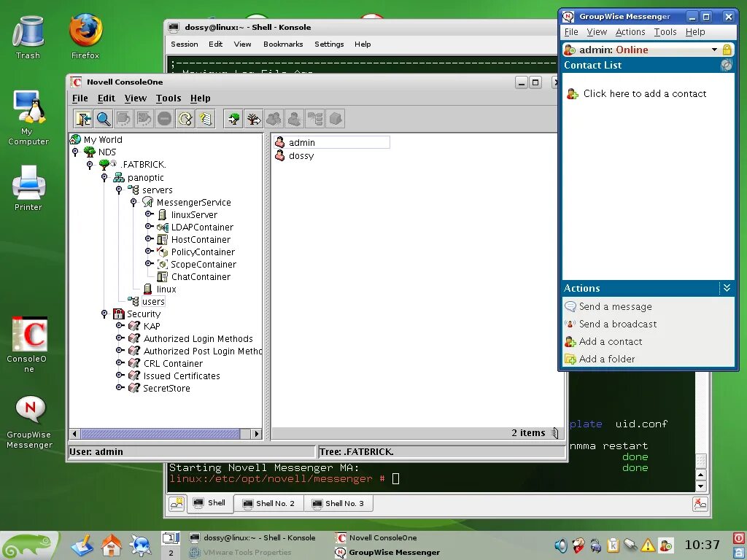747x560 pixels.
Task: Select the users container in tree
Action: click(x=153, y=301)
